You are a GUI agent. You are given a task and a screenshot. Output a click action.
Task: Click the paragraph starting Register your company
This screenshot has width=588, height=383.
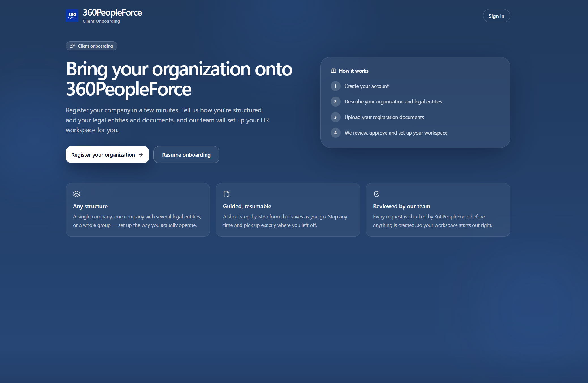(167, 120)
